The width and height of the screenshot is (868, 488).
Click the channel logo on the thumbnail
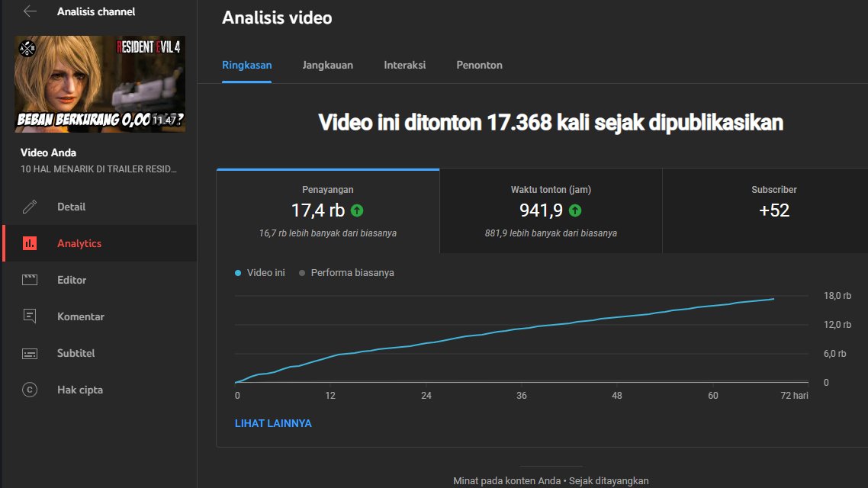(27, 49)
